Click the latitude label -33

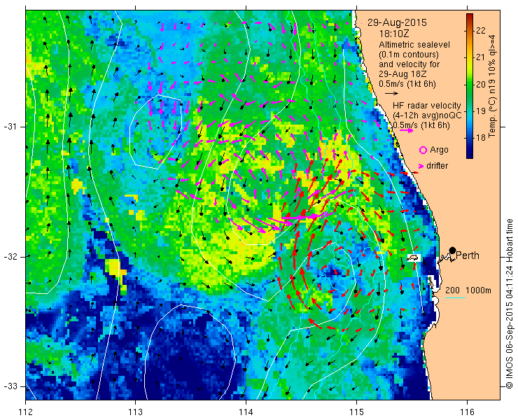tap(10, 386)
